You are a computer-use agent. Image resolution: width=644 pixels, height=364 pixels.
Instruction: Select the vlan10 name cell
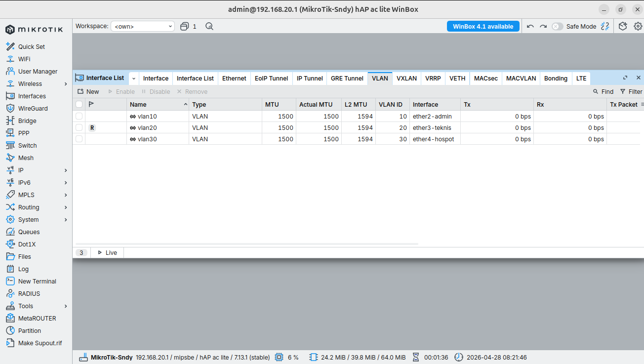click(158, 116)
